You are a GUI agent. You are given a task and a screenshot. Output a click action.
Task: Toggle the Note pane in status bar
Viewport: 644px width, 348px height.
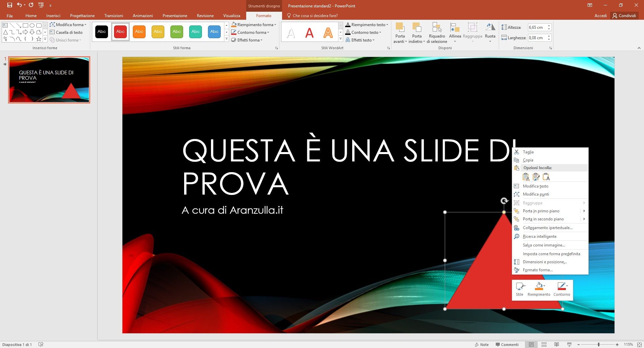pyautogui.click(x=482, y=344)
